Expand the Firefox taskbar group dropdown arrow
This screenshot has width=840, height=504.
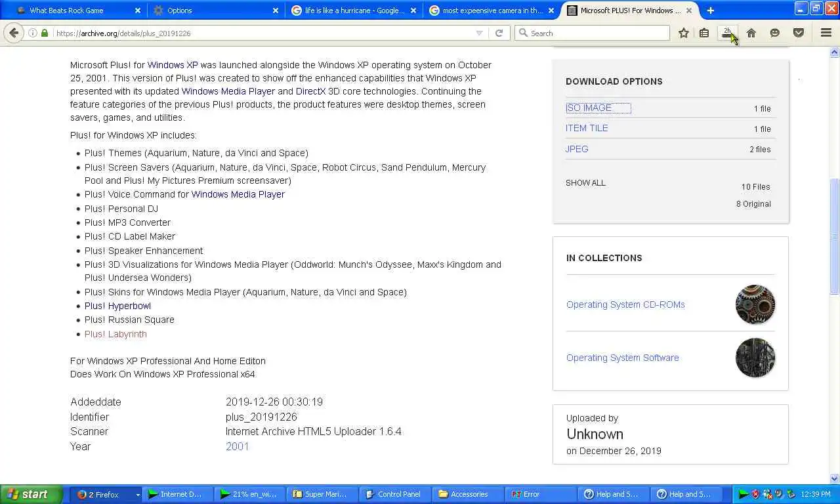click(138, 495)
